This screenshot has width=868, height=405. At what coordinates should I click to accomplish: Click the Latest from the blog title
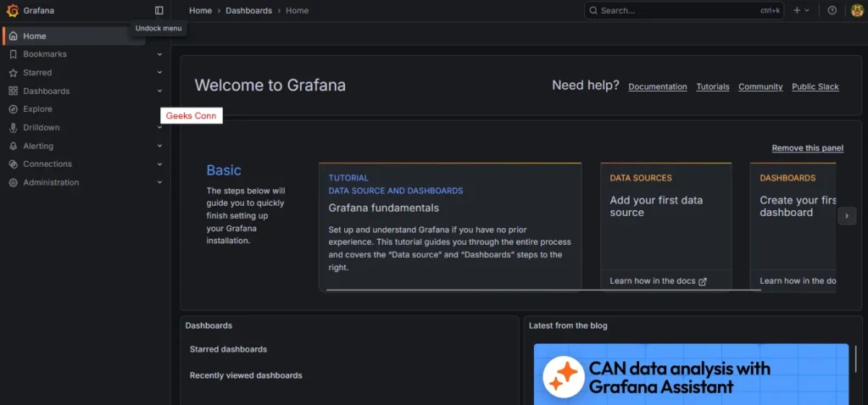pyautogui.click(x=568, y=326)
